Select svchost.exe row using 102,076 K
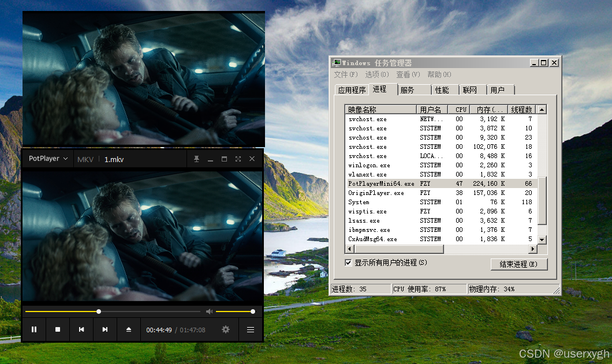The height and width of the screenshot is (364, 612). [441, 147]
